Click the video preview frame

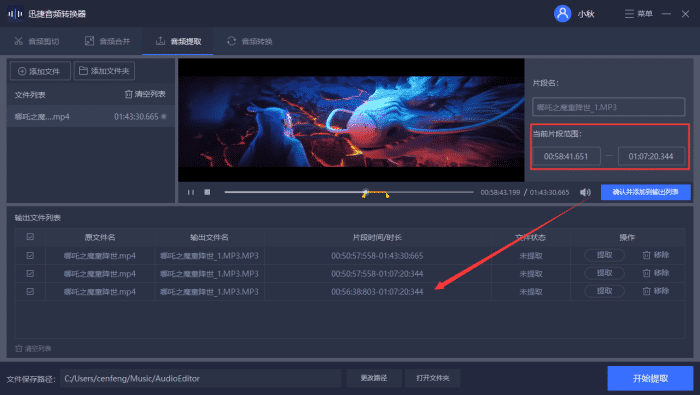pos(351,120)
